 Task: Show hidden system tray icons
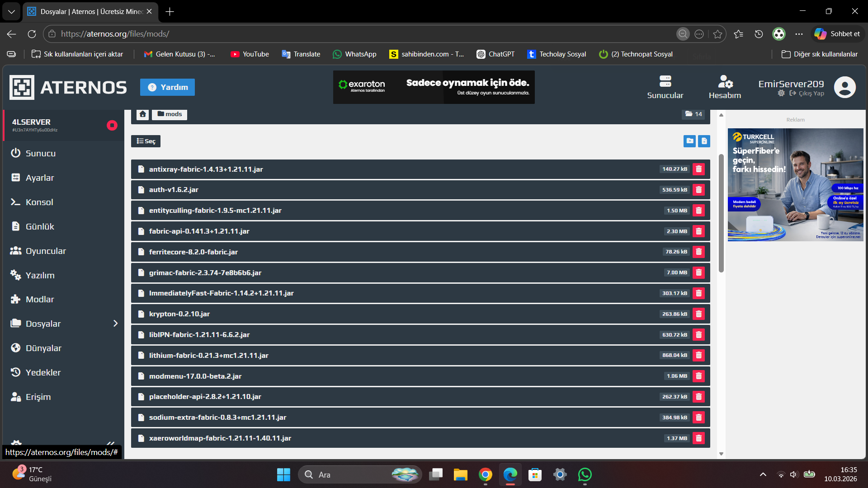(x=763, y=474)
